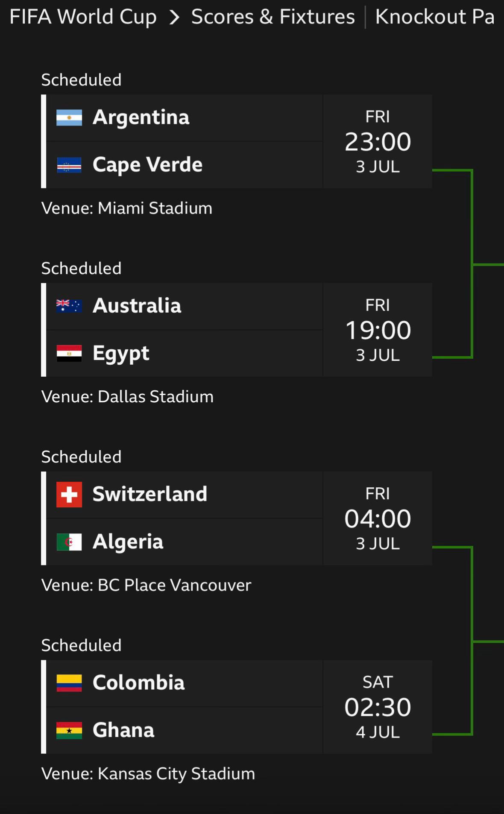Image resolution: width=504 pixels, height=814 pixels.
Task: Click the Algeria flag icon
Action: pyautogui.click(x=69, y=542)
